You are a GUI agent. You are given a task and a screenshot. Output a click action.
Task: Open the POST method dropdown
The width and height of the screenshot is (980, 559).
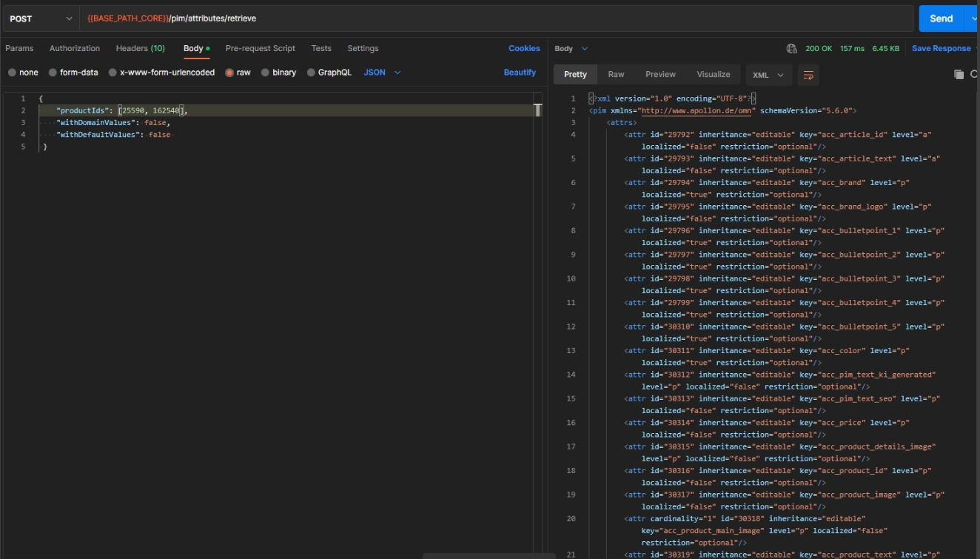click(41, 19)
